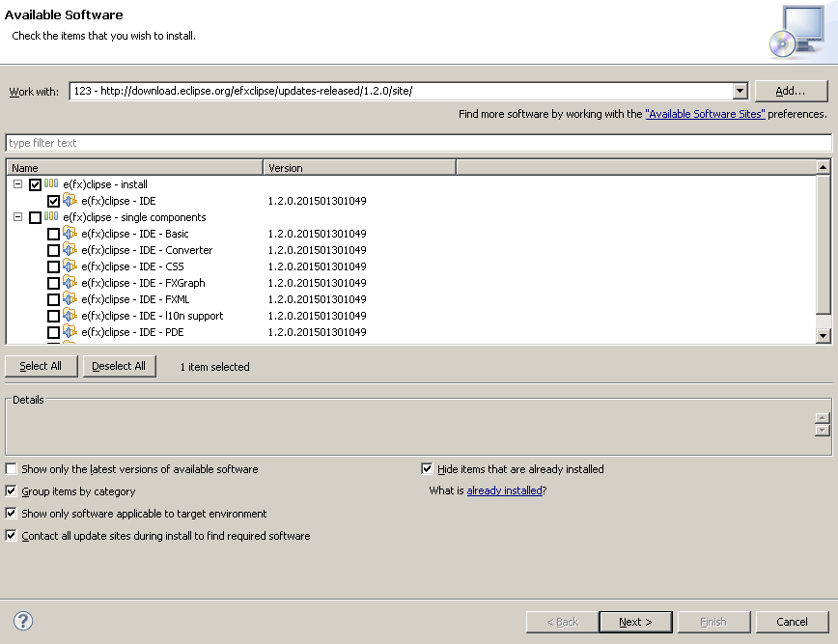Viewport: 838px width, 644px height.
Task: Click the feature icon beside e(fx)clipse - IDE - Basic
Action: coord(70,233)
